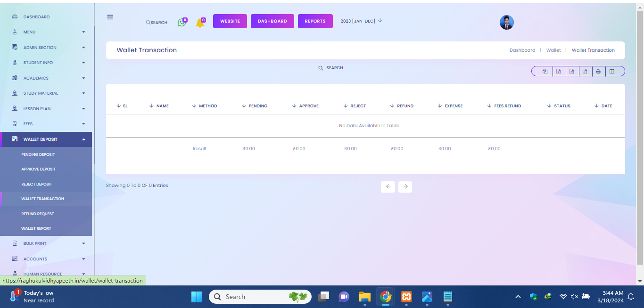
Task: Open WhatsApp notifications icon
Action: click(x=182, y=22)
